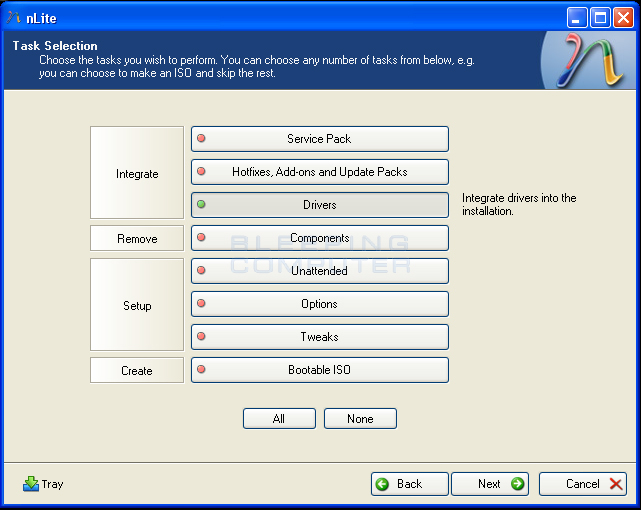The image size is (641, 510).
Task: Click the Create group label
Action: click(x=137, y=370)
